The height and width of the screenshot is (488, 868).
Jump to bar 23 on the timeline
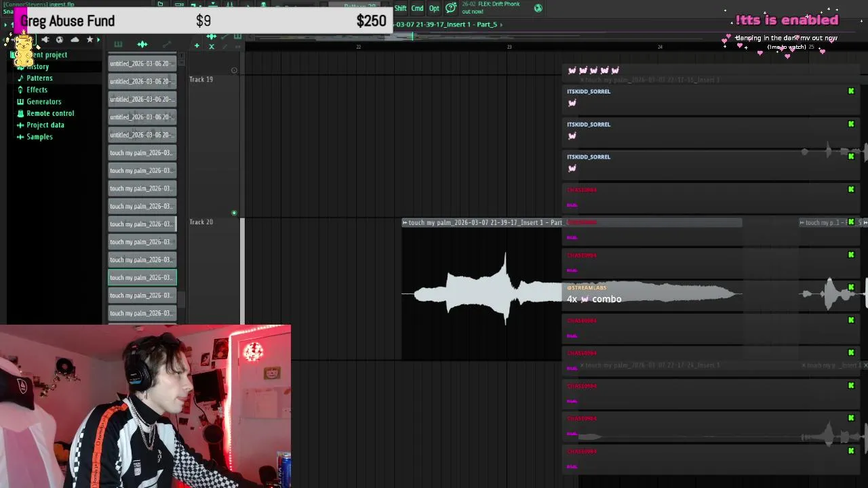pos(509,47)
